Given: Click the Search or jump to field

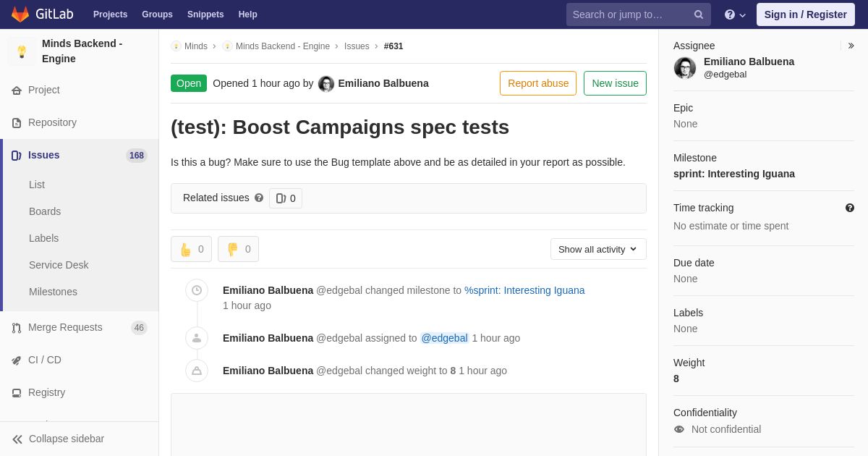Looking at the screenshot, I should pyautogui.click(x=629, y=14).
